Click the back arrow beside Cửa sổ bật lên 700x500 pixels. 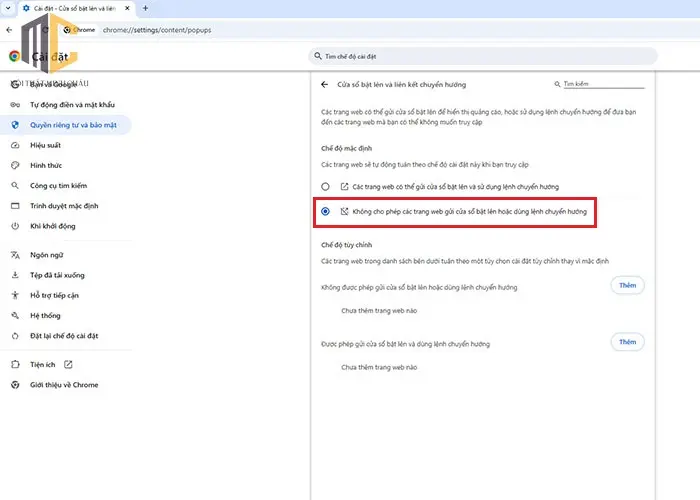(325, 84)
